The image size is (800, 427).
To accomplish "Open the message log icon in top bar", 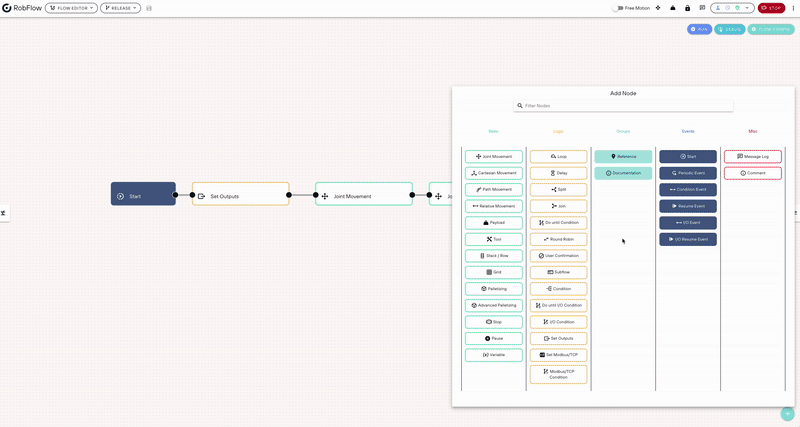I will click(703, 8).
